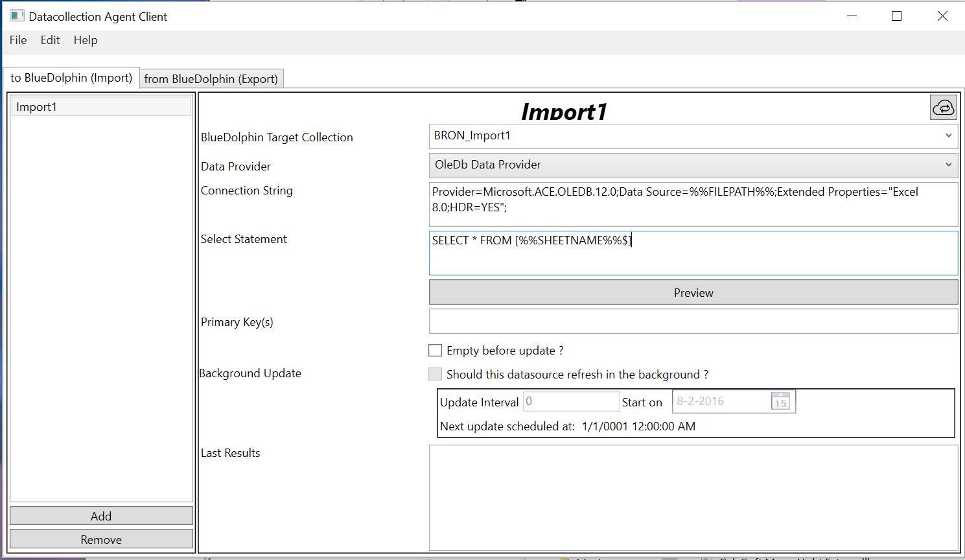Click the Update Interval field
This screenshot has height=560, width=965.
click(x=571, y=401)
